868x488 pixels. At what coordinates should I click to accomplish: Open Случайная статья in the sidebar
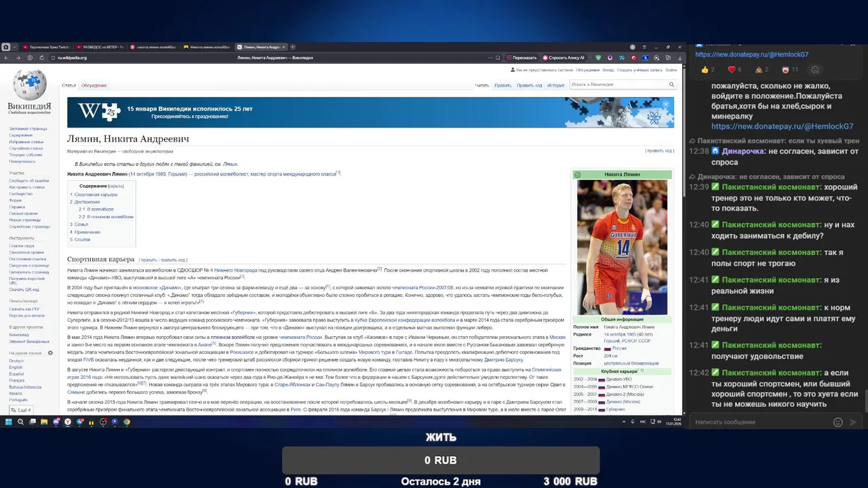click(x=26, y=148)
